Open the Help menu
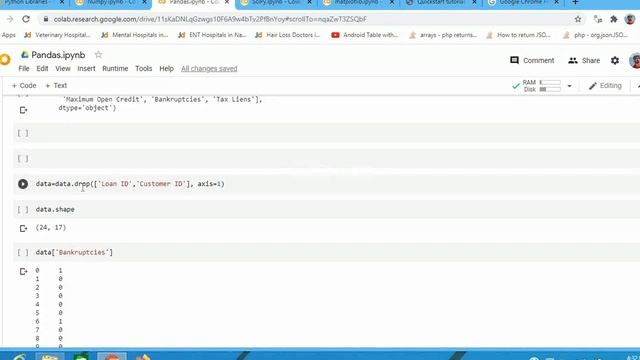The width and height of the screenshot is (640, 360). (166, 69)
